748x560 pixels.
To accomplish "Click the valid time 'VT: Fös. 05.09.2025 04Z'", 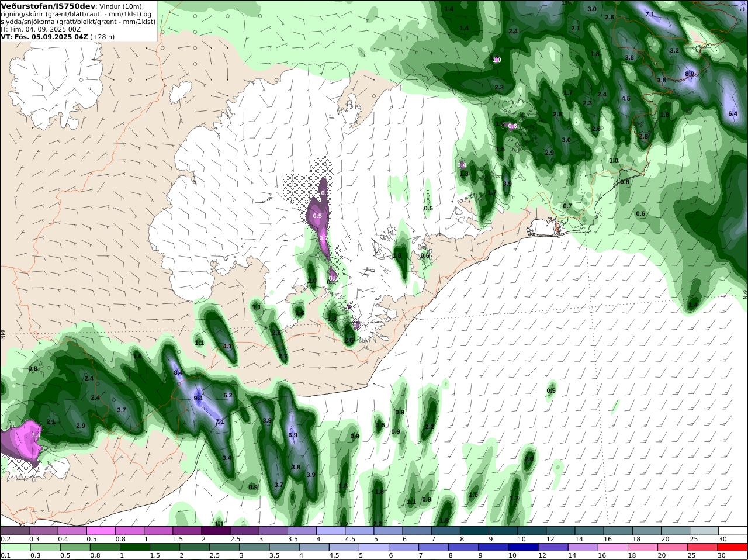I will 44,36.
